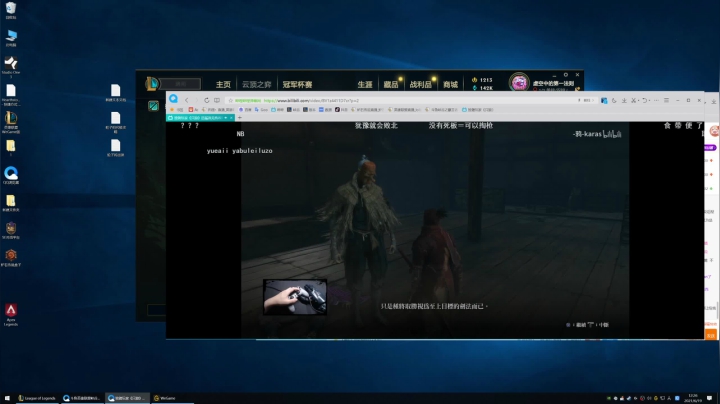The height and width of the screenshot is (404, 720).
Task: Click the League of Legends client logo
Action: [152, 84]
